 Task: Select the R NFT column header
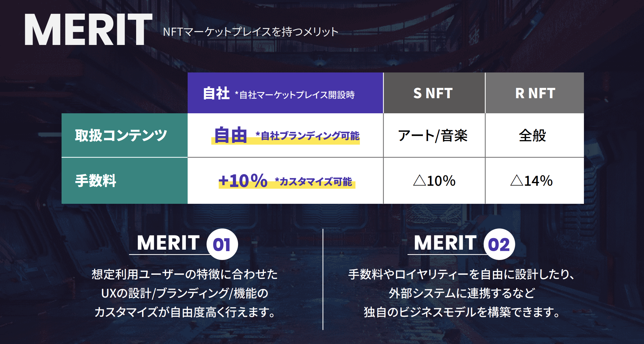pos(535,93)
